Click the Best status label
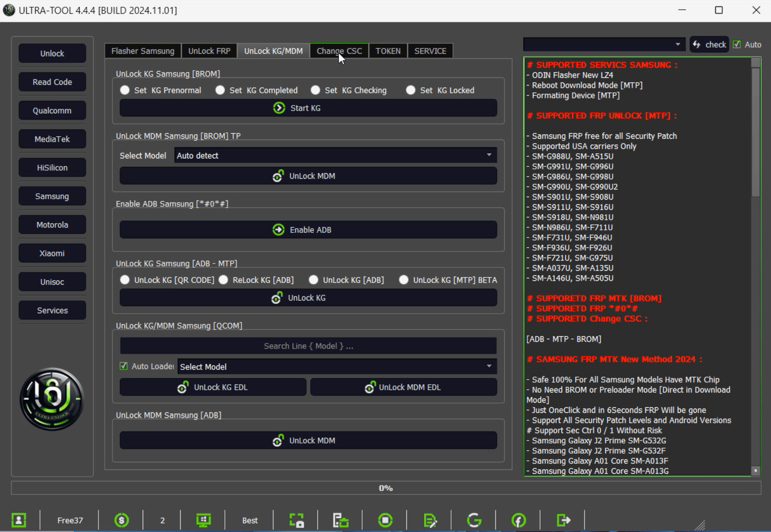Viewport: 771px width, 532px height. coord(250,520)
